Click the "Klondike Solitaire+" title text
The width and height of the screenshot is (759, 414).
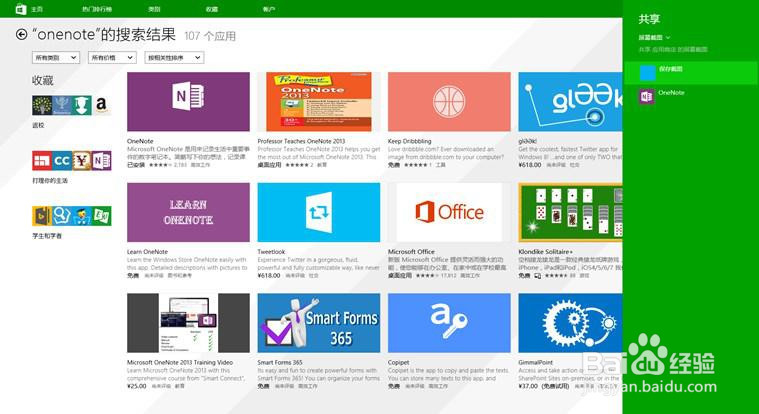(546, 252)
